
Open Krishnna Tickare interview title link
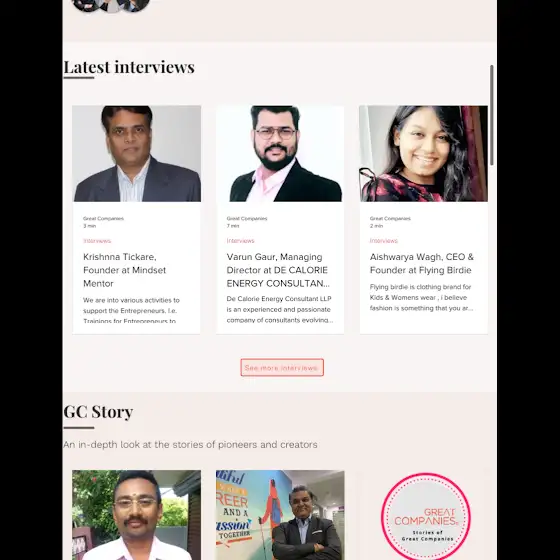pyautogui.click(x=125, y=270)
